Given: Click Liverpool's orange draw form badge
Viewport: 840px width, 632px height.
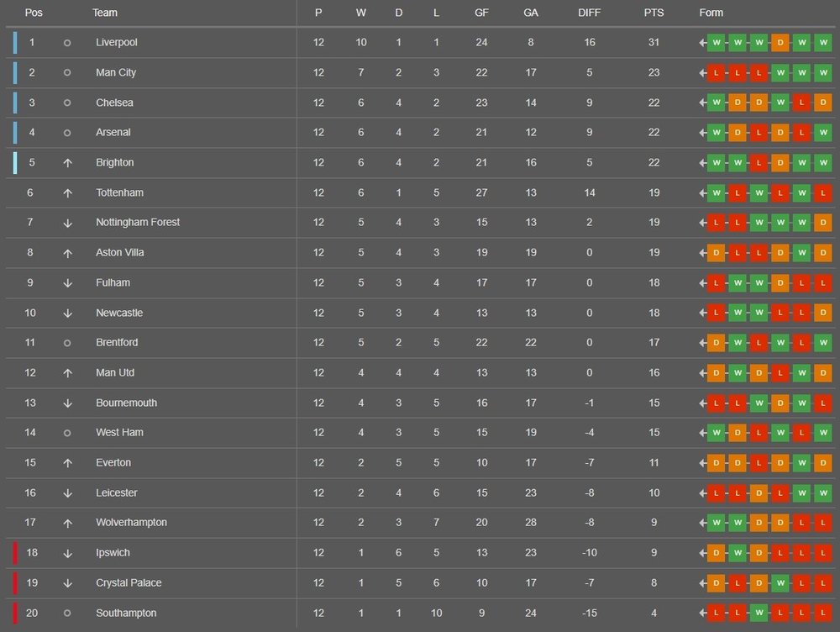Looking at the screenshot, I should point(780,43).
